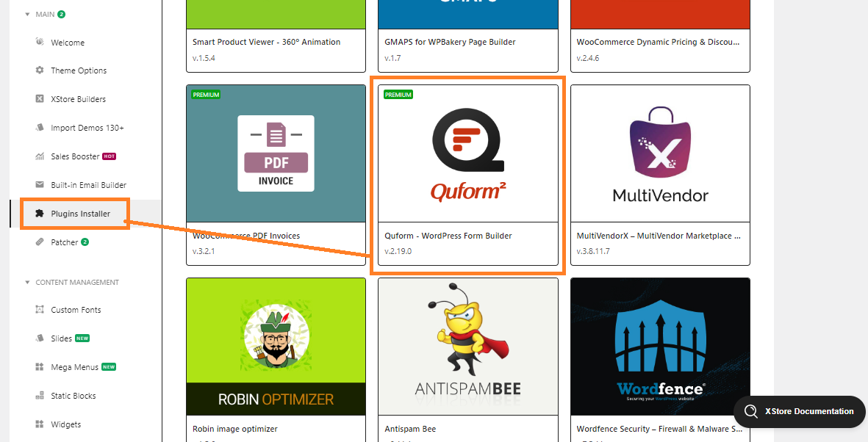Image resolution: width=868 pixels, height=442 pixels.
Task: Click GMAPS for WPBakery Page Builder title
Action: tap(450, 42)
